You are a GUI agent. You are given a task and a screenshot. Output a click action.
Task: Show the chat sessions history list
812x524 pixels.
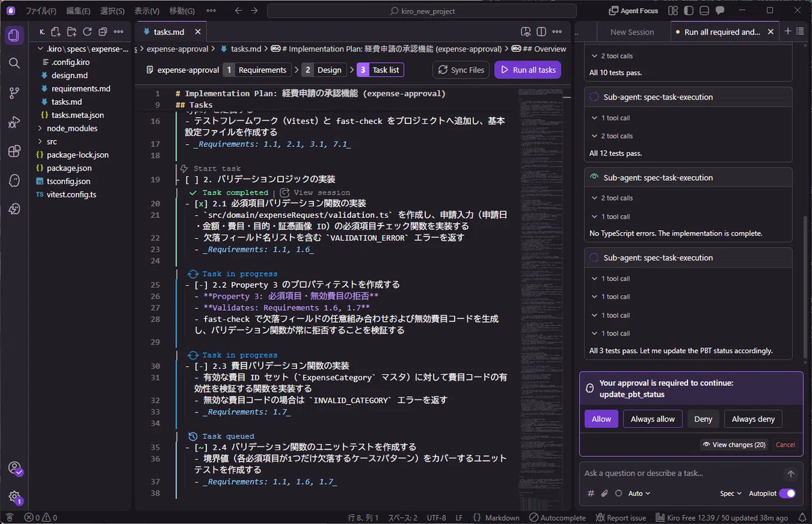(x=802, y=32)
